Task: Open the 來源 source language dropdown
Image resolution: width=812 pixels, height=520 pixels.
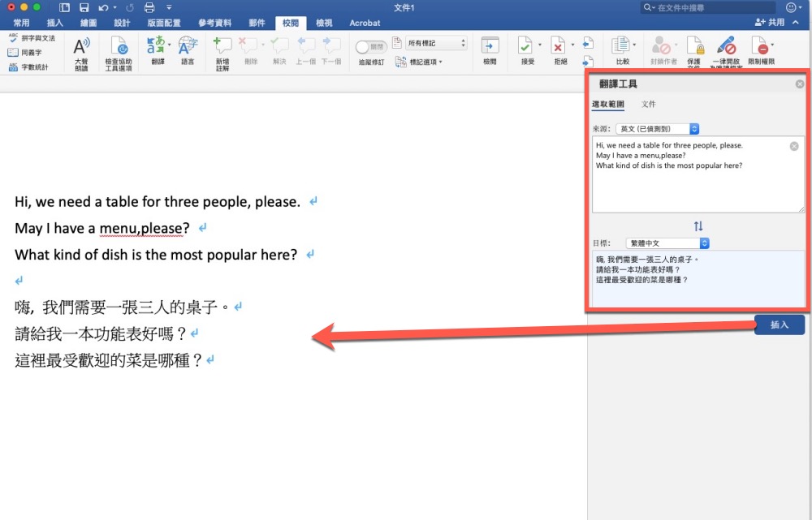Action: tap(657, 129)
